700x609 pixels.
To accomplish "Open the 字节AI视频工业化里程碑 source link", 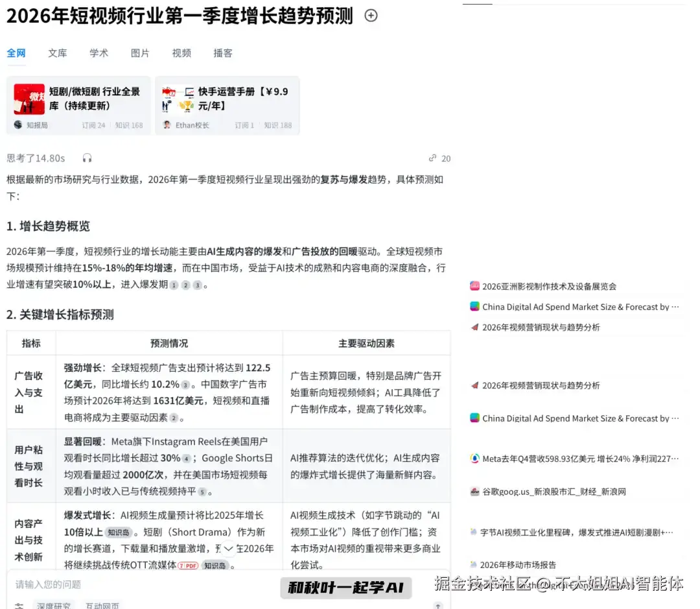I will [576, 532].
